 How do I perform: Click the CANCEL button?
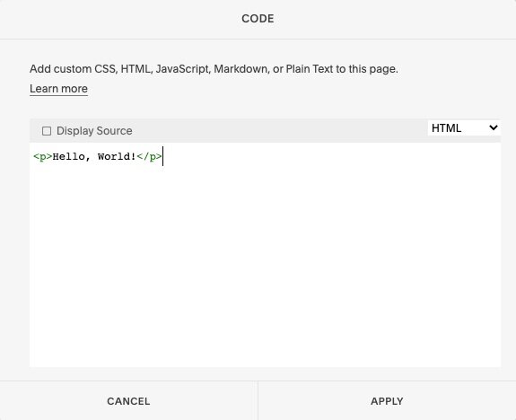click(x=128, y=401)
